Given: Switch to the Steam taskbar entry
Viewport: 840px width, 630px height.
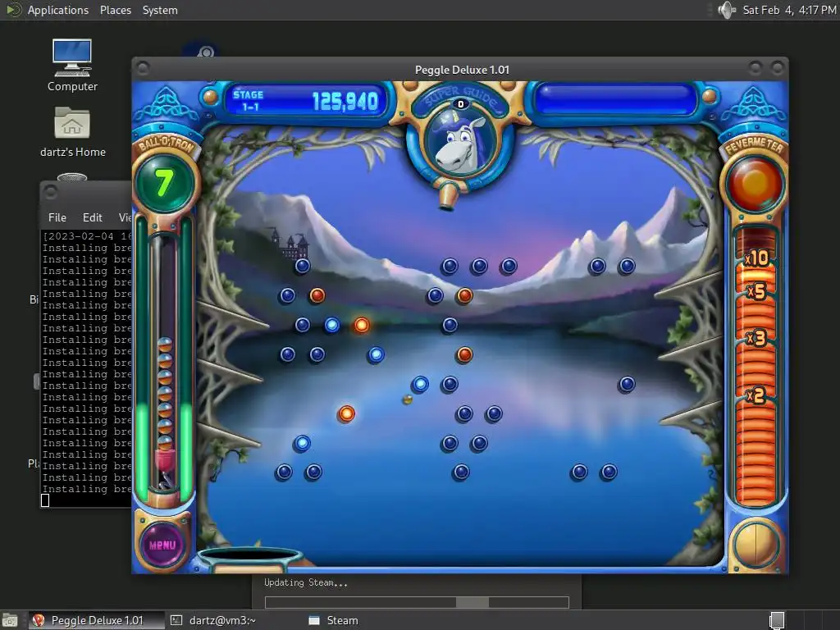Looking at the screenshot, I should click(333, 620).
